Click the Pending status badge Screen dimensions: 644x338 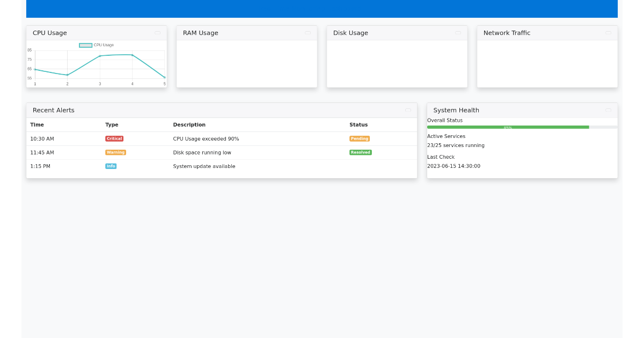coord(360,138)
